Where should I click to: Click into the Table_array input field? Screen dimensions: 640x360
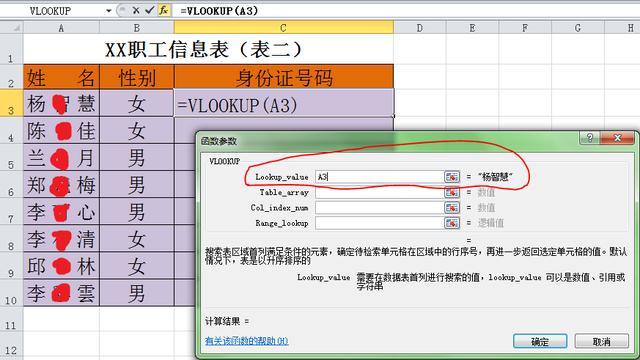379,192
